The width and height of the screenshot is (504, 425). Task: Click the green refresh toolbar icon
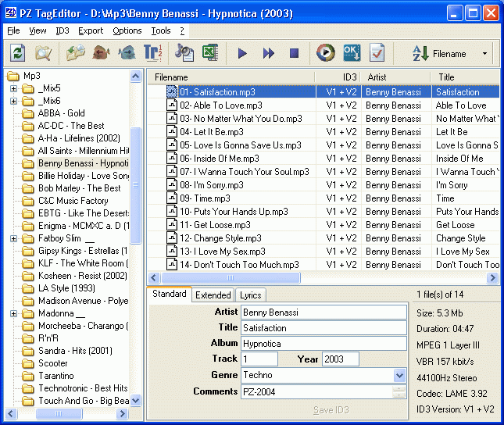pos(17,52)
